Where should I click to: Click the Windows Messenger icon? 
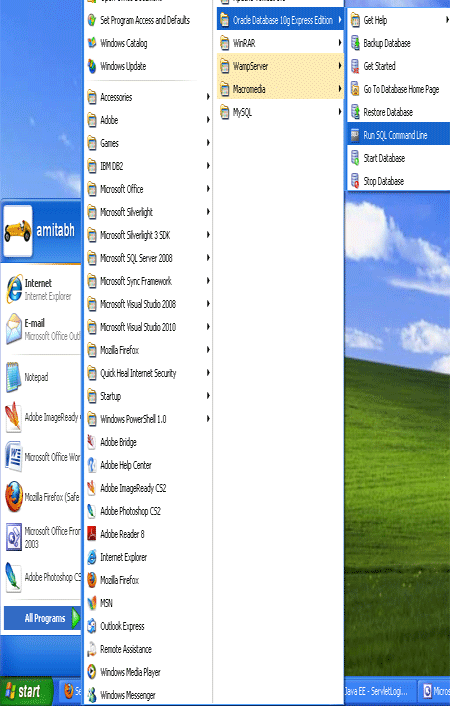(92, 695)
